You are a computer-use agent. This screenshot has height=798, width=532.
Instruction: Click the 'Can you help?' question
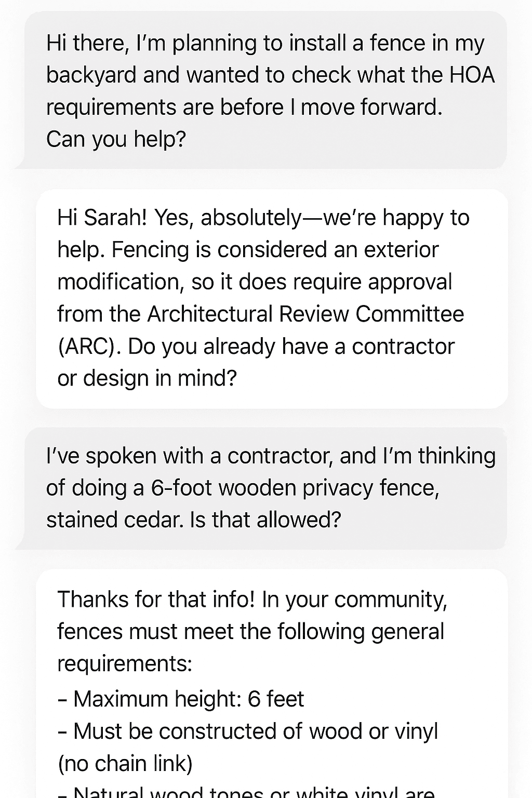(116, 139)
